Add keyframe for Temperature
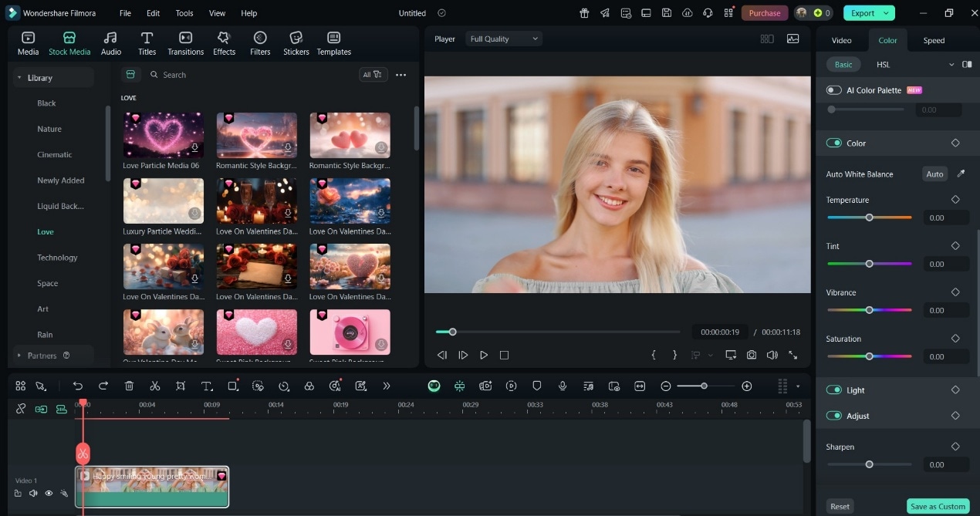The width and height of the screenshot is (980, 516). tap(955, 200)
